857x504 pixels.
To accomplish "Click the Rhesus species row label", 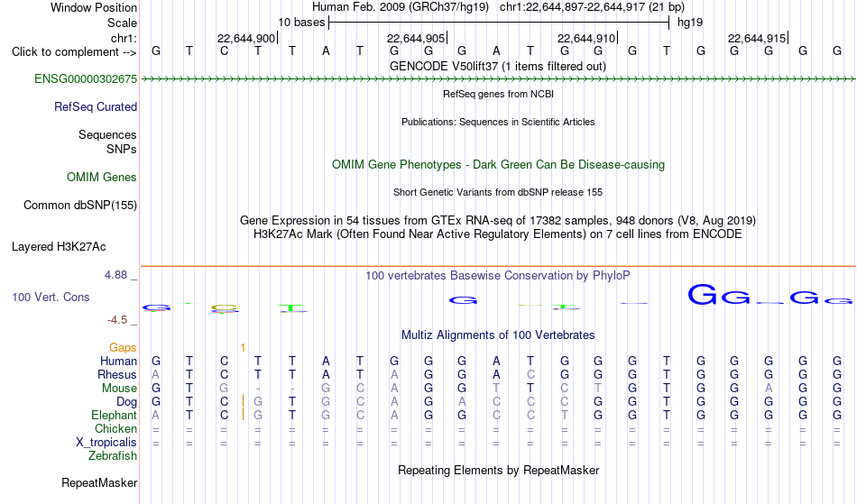I will tap(117, 374).
